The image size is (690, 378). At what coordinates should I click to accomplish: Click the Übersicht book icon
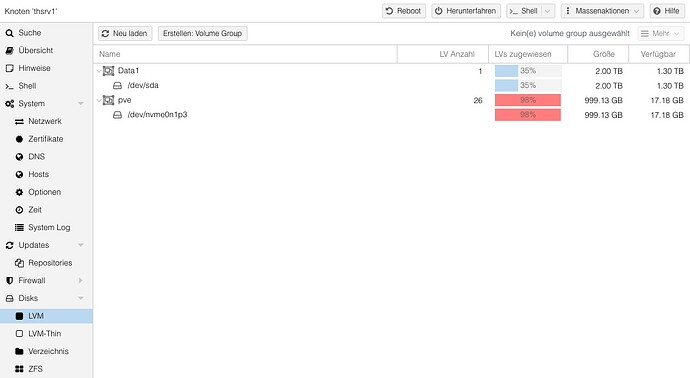[x=10, y=51]
